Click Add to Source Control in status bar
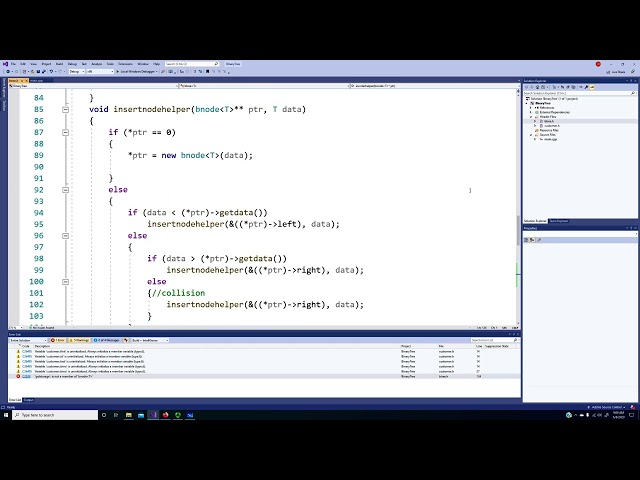 point(608,407)
